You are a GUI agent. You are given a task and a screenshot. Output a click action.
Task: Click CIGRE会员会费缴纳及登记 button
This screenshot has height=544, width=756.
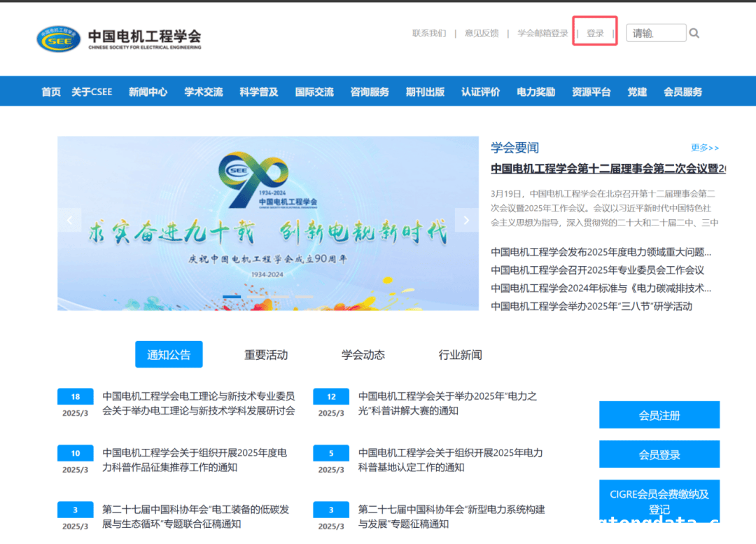coord(659,501)
